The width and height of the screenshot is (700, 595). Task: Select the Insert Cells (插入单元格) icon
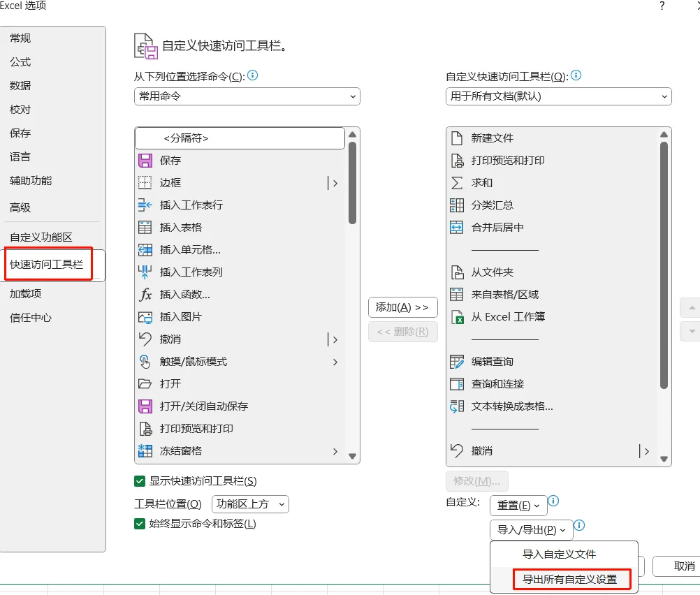pyautogui.click(x=145, y=249)
